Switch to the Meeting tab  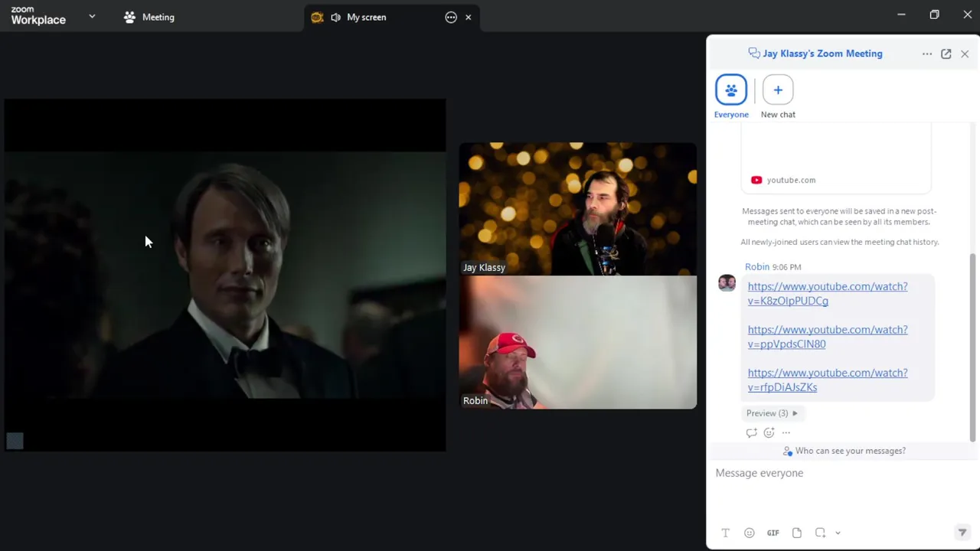click(149, 17)
